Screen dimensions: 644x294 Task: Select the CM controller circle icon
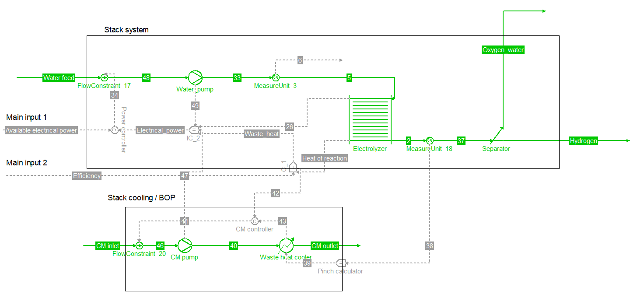coord(255,221)
